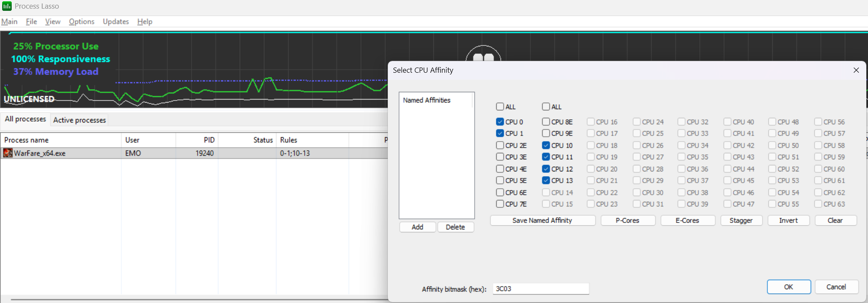Close the Select CPU Affinity dialog
This screenshot has height=303, width=868.
tap(856, 70)
